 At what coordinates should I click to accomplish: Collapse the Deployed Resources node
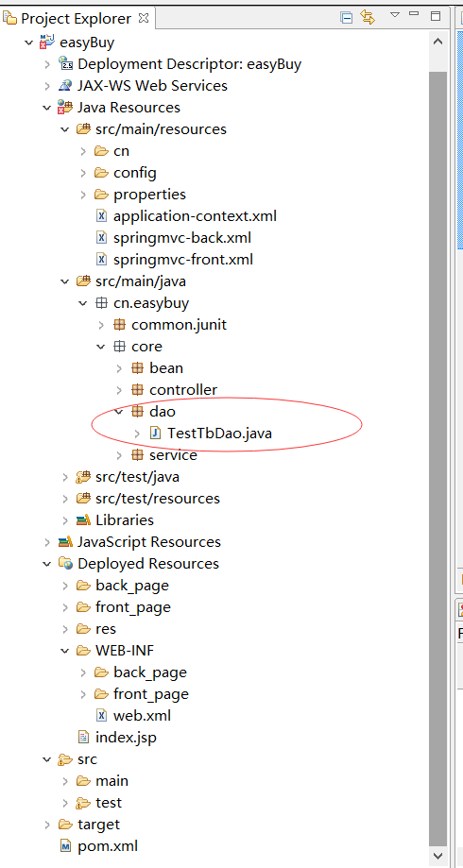point(47,564)
